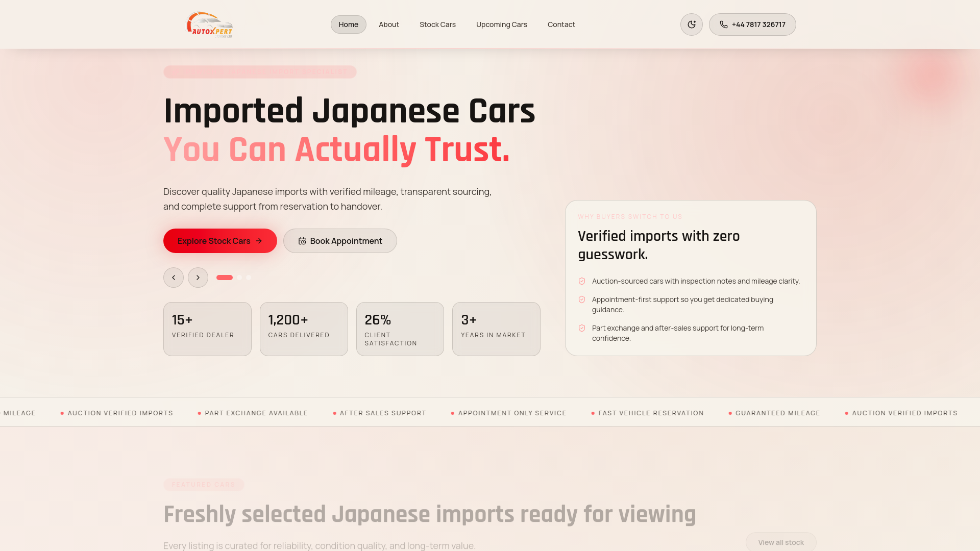The image size is (980, 551).
Task: Click 'Verified imports with zero guesswork.' heading
Action: (x=659, y=245)
